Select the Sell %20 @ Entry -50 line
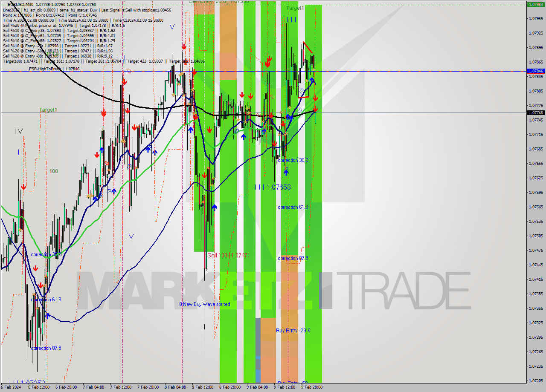The width and height of the screenshot is (546, 392). coord(58,51)
